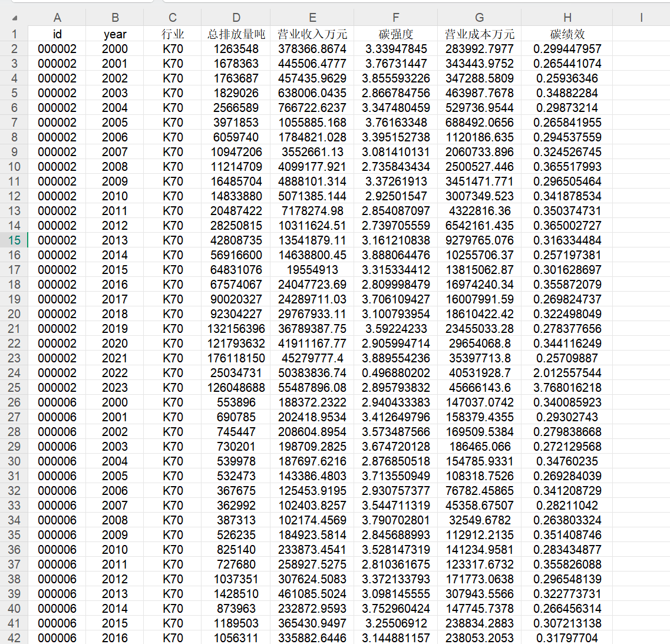Click cell containing 25034731

[236, 372]
